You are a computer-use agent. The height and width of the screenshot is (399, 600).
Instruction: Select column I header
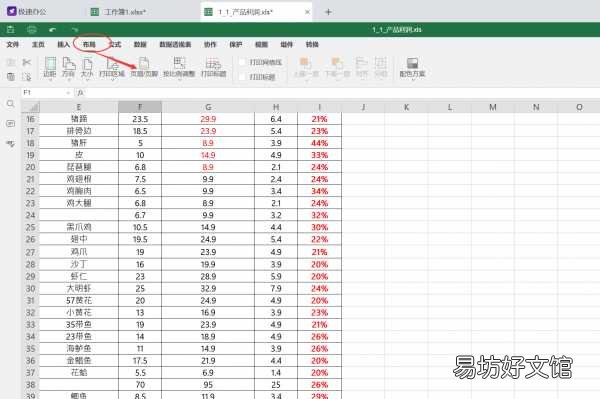coord(320,107)
